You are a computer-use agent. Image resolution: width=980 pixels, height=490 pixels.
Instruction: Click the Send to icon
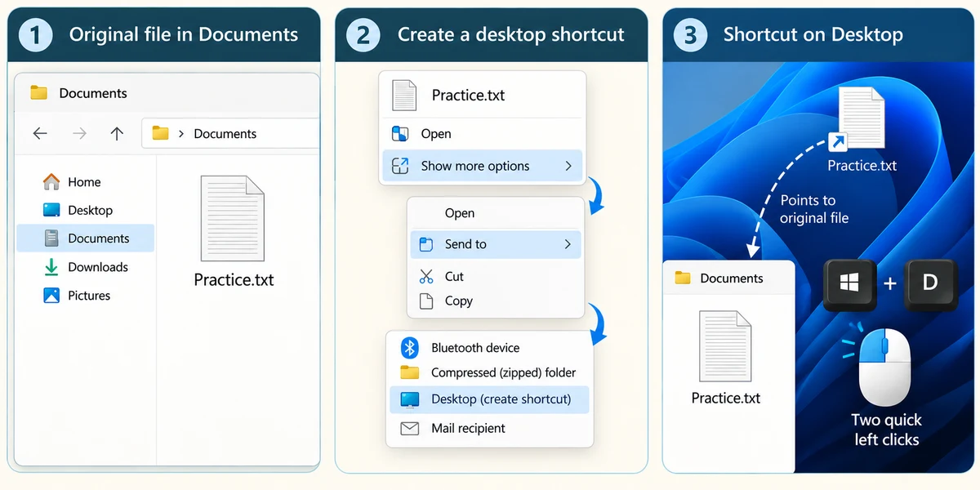tap(425, 244)
